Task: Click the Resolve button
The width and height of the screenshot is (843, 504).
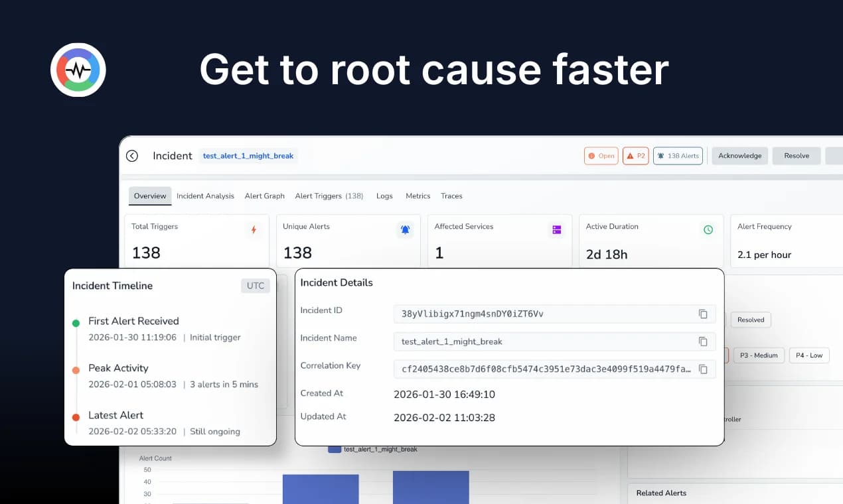Action: click(x=796, y=155)
